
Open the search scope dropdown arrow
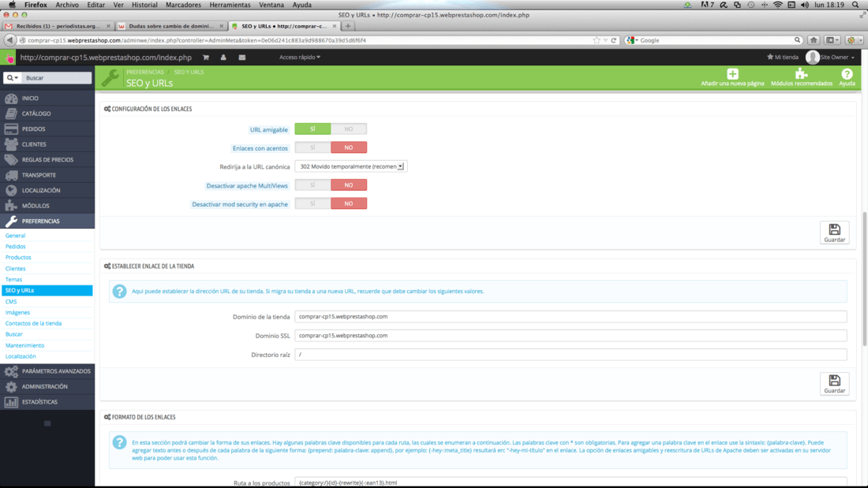pyautogui.click(x=13, y=78)
